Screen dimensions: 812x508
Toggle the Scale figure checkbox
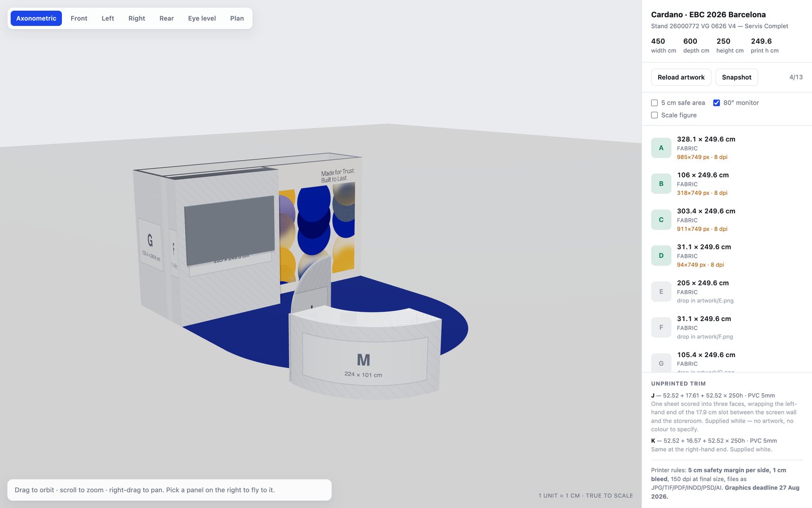coord(655,115)
